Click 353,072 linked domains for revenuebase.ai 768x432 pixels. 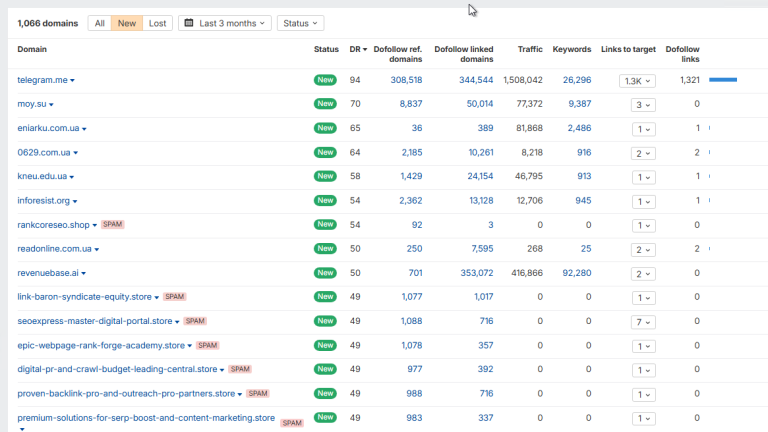point(477,273)
